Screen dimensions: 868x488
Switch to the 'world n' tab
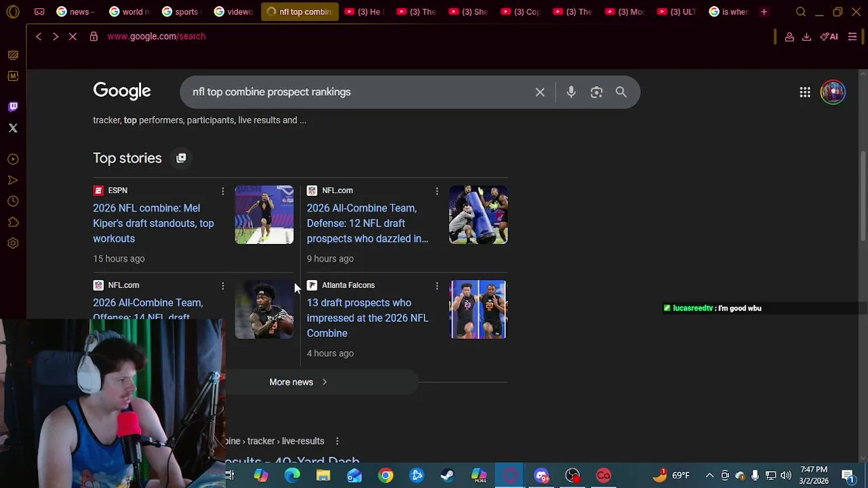pyautogui.click(x=130, y=12)
